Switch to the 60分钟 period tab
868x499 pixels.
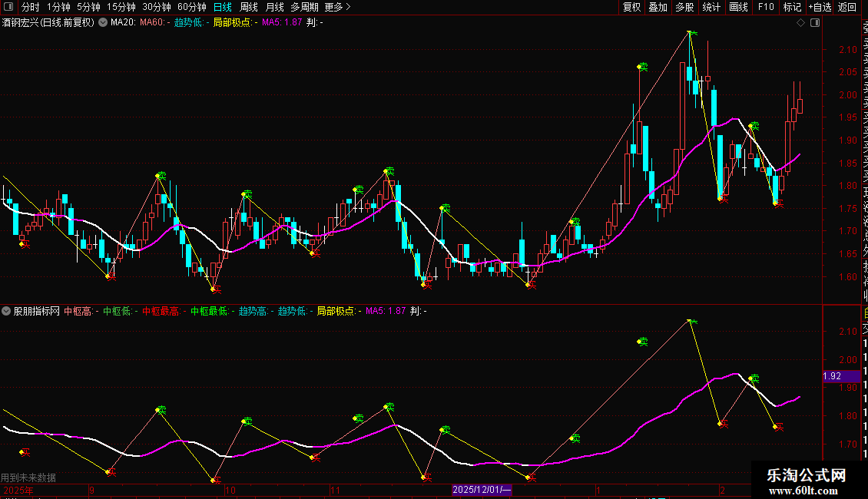point(191,7)
